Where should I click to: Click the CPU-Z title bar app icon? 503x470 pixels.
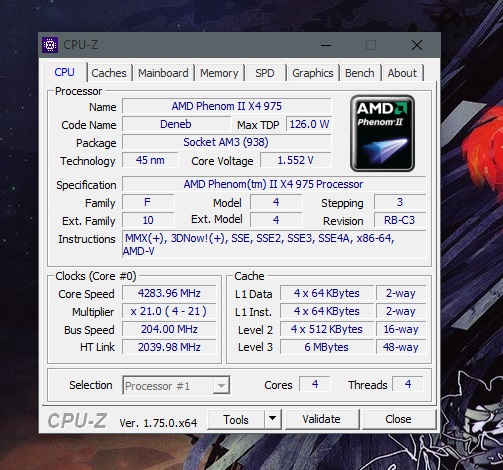click(x=50, y=45)
